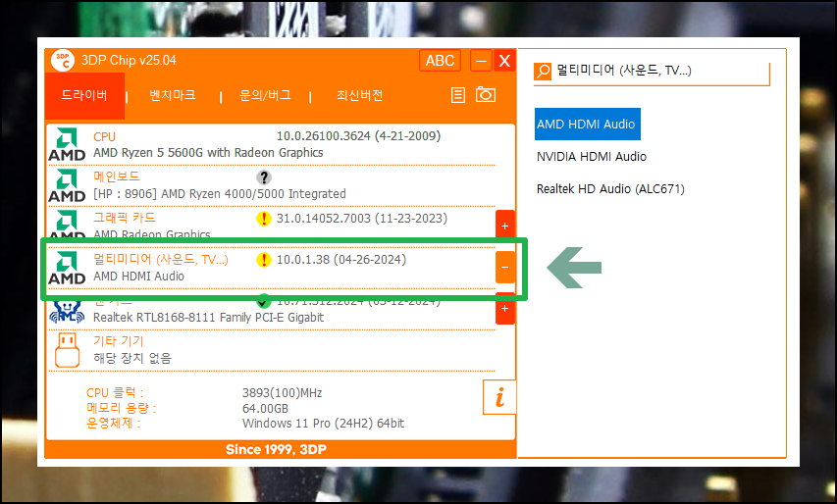Screen dimensions: 837x504
Task: Click the magnifier icon in side panel
Action: [543, 71]
